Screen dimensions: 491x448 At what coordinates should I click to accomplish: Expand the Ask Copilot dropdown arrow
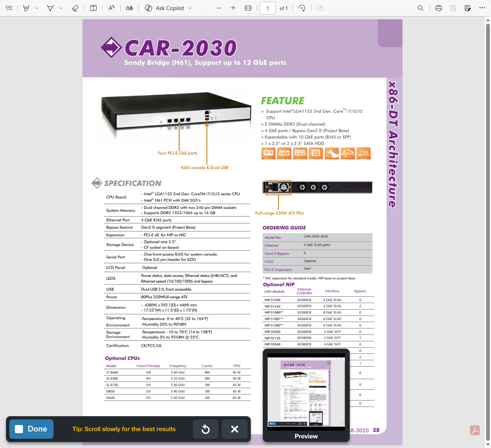190,8
